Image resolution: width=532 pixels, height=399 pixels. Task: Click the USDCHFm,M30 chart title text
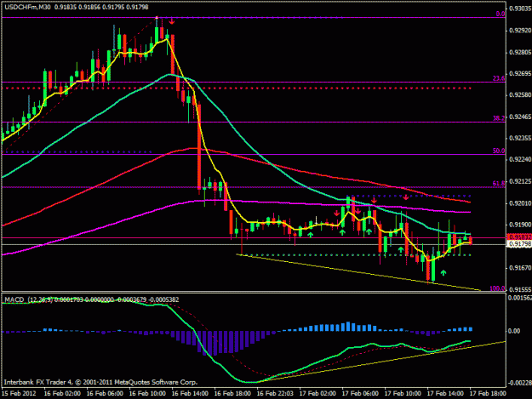point(27,7)
